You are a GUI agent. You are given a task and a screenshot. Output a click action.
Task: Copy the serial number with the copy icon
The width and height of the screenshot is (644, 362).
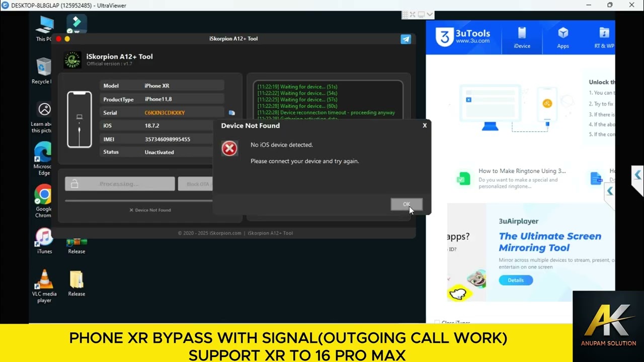click(x=231, y=113)
